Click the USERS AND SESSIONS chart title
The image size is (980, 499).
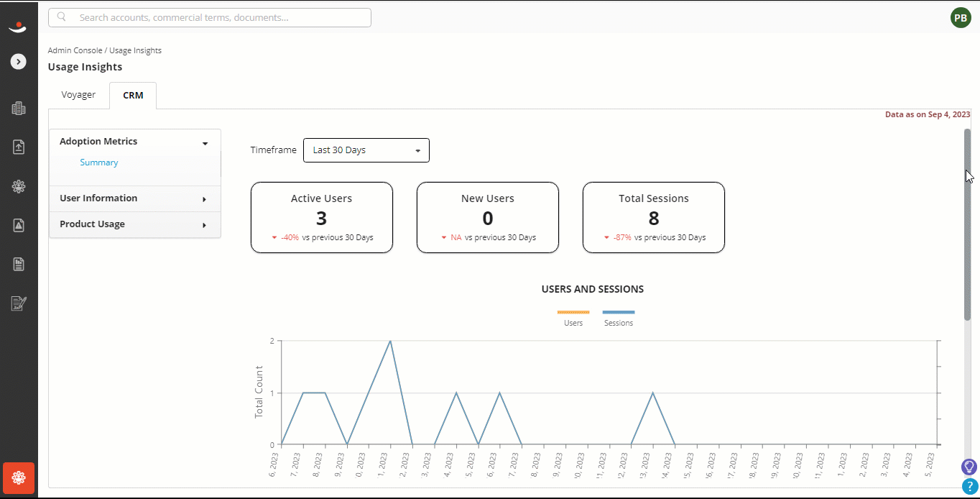tap(593, 289)
